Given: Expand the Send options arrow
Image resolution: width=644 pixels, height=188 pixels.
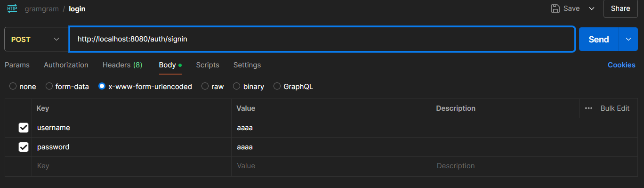Looking at the screenshot, I should point(628,39).
